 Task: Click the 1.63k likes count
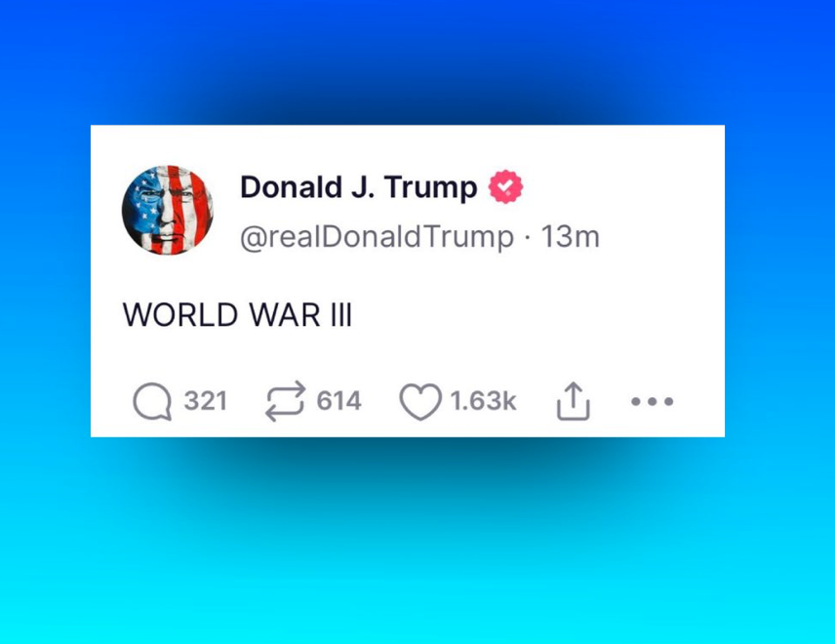coord(483,401)
